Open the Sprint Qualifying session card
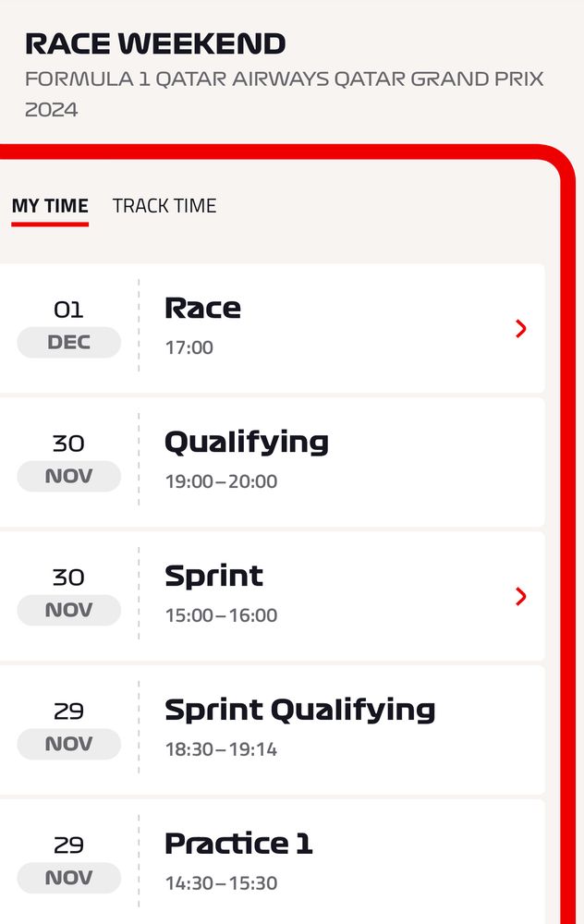 coord(273,730)
